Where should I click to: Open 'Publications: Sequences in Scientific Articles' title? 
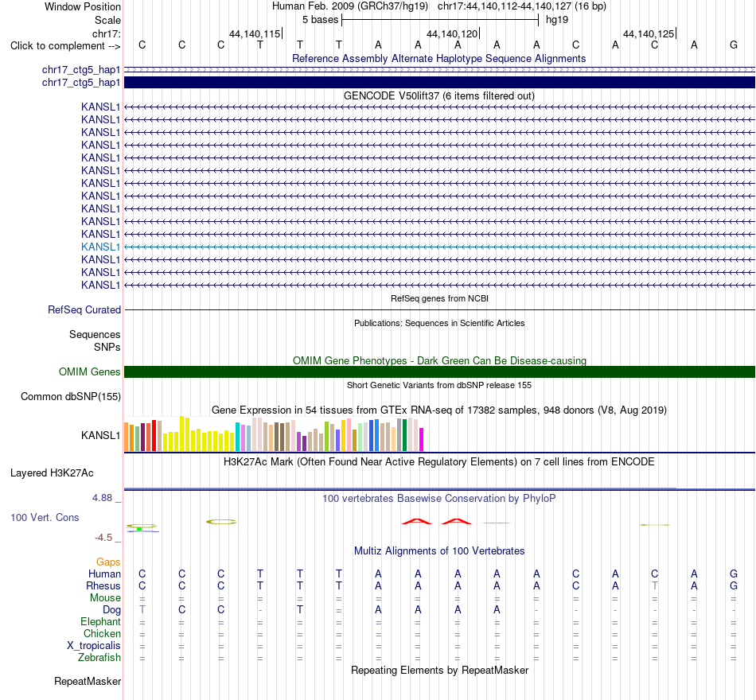[x=439, y=323]
